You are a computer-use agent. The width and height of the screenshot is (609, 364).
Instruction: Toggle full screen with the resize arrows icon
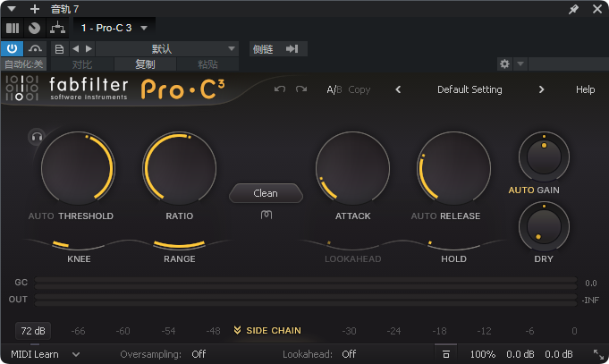point(598,354)
